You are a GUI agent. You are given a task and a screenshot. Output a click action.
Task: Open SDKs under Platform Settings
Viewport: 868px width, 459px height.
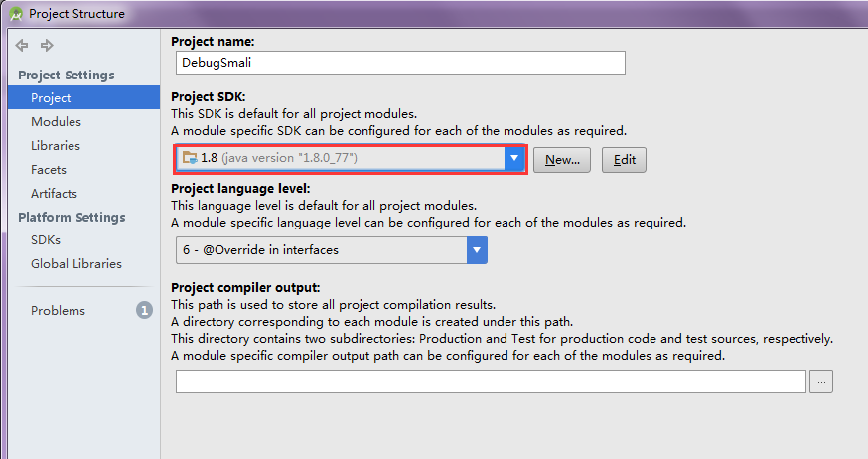46,240
